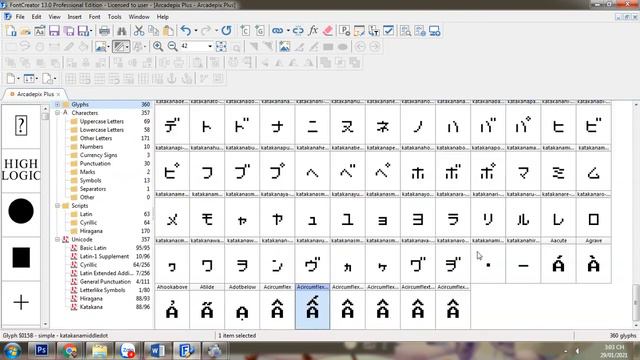This screenshot has width=640, height=360.
Task: Click the pink eraser icon
Action: (328, 31)
